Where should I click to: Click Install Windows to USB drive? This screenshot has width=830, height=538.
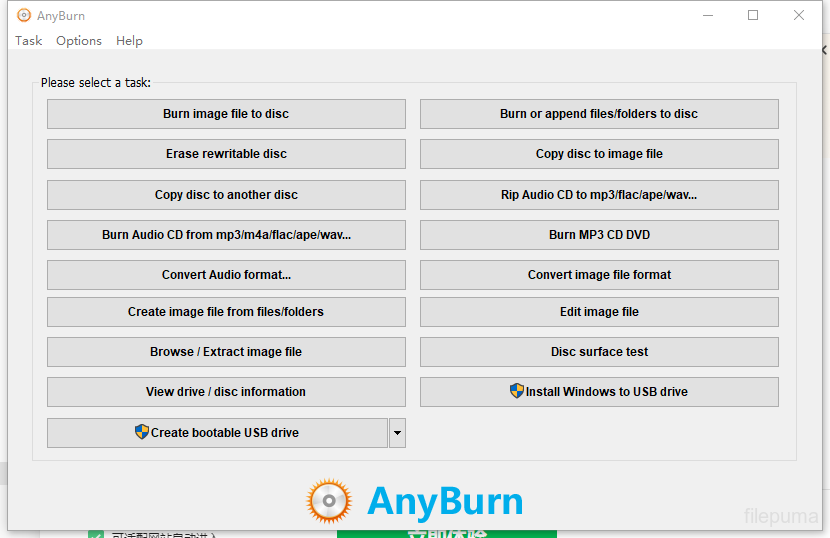pos(599,392)
